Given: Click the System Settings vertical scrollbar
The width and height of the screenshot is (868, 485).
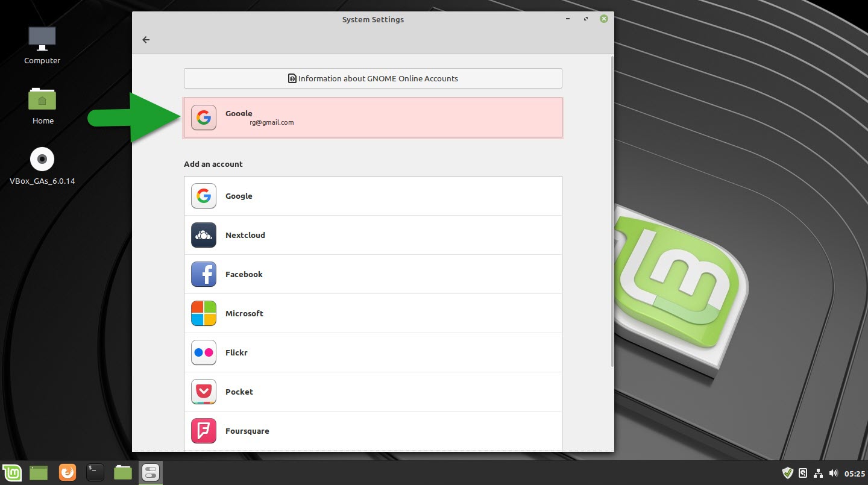Looking at the screenshot, I should pyautogui.click(x=612, y=211).
